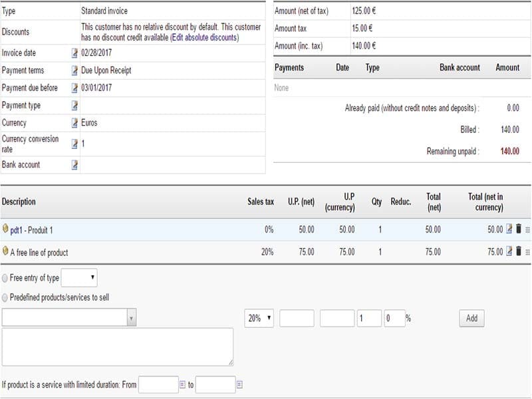This screenshot has width=532, height=399.
Task: Click the edit pencil beside Payment terms
Action: coord(75,70)
